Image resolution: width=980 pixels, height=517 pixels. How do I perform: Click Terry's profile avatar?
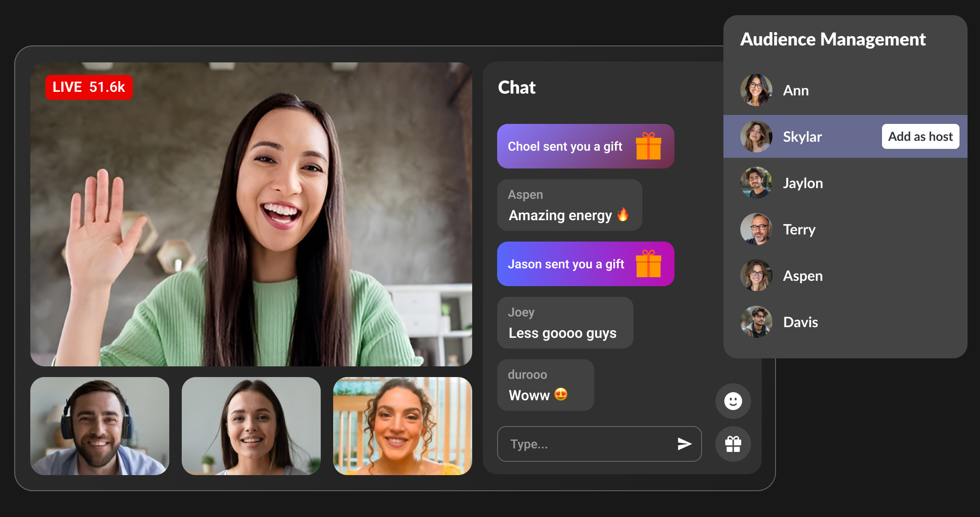pyautogui.click(x=756, y=229)
